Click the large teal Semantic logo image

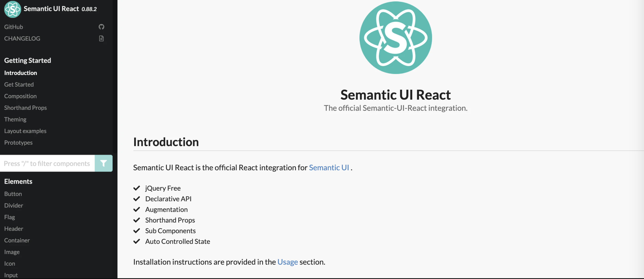pyautogui.click(x=396, y=38)
